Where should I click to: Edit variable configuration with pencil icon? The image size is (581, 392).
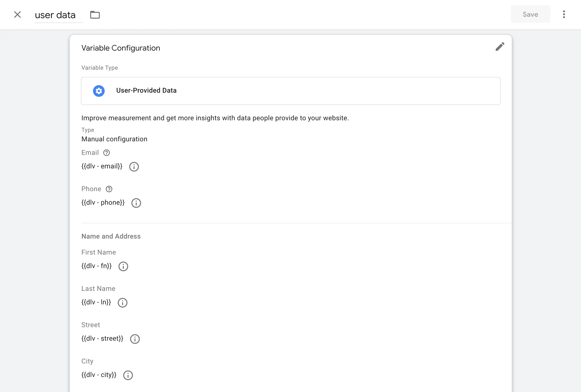(500, 47)
